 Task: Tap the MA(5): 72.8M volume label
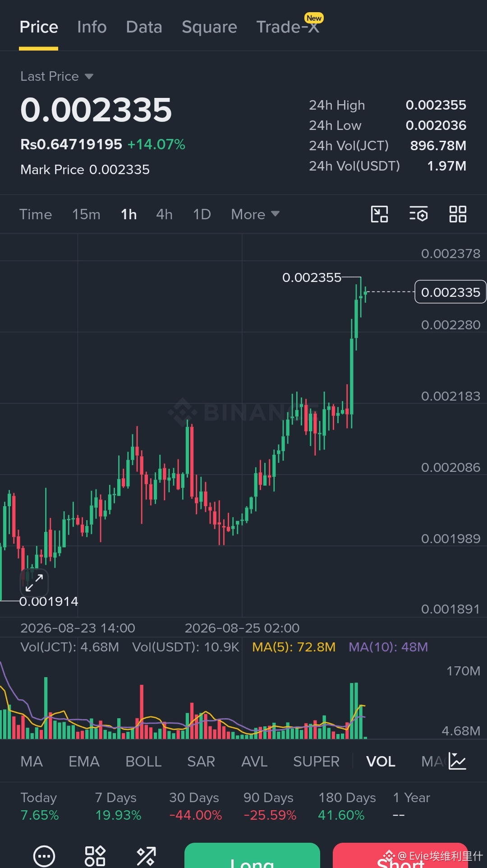(x=294, y=647)
